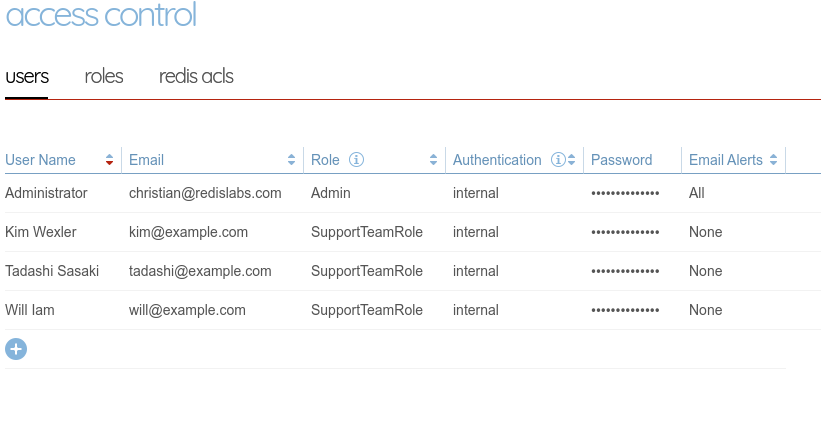
Task: Click the User Name column header
Action: coord(40,160)
